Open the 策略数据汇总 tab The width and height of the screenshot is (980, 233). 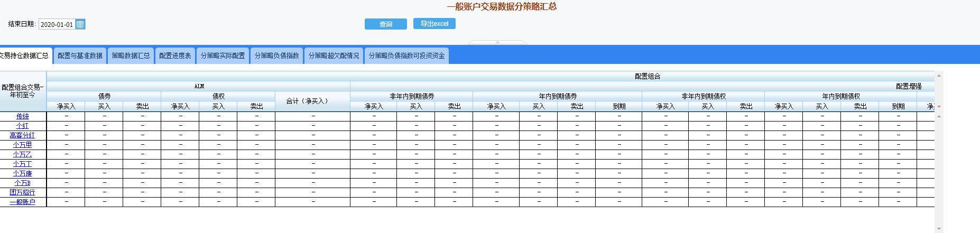coord(131,55)
